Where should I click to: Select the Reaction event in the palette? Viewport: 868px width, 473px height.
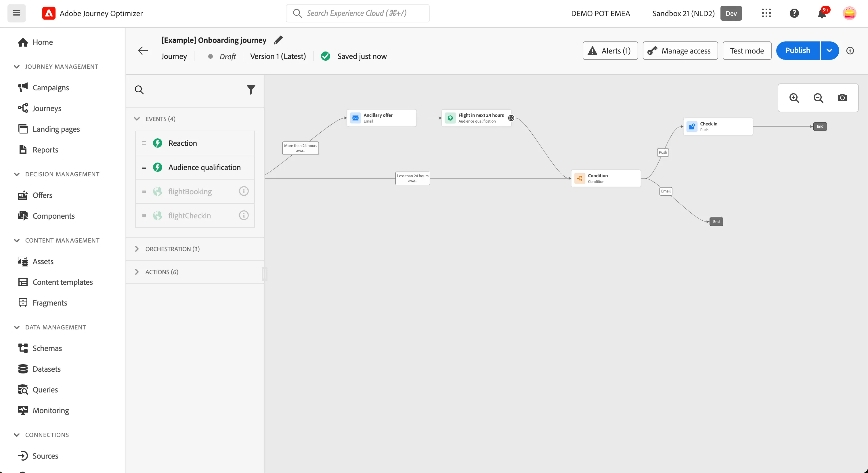tap(195, 143)
